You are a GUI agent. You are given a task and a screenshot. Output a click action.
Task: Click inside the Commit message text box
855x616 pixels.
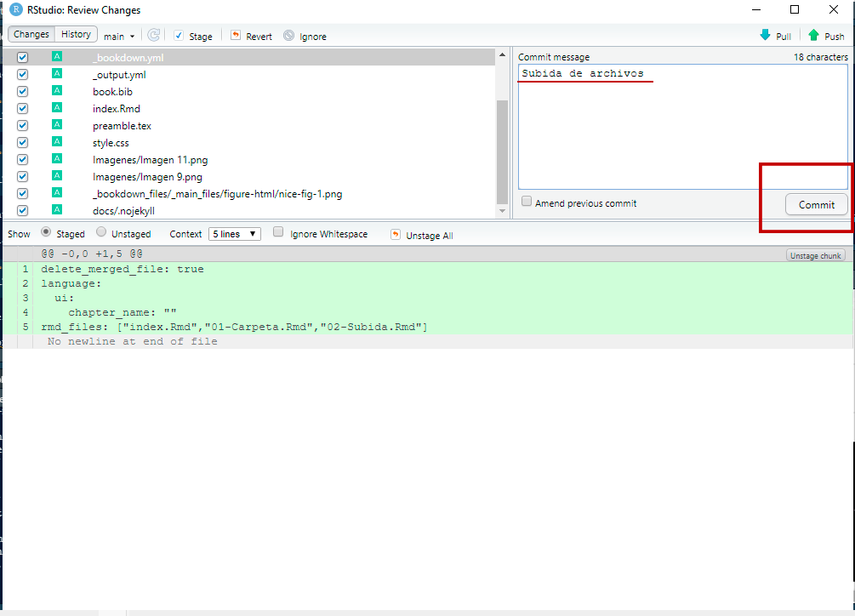(x=682, y=127)
